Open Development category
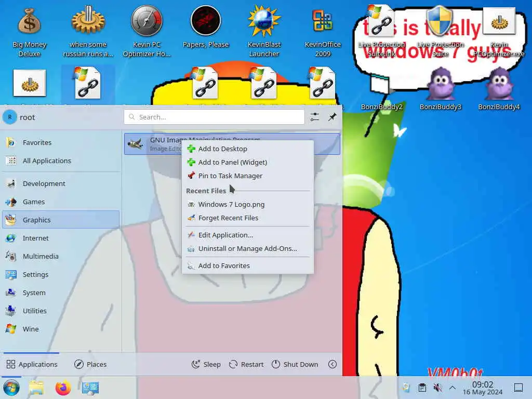This screenshot has height=399, width=532. coord(61,183)
